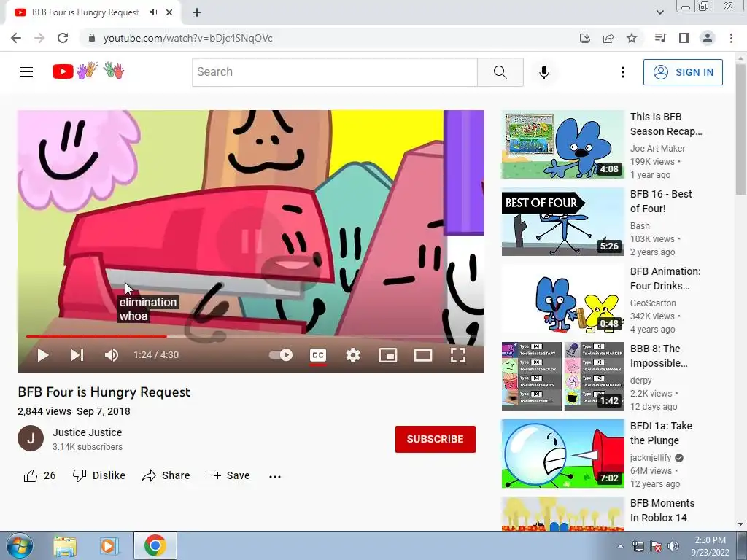The height and width of the screenshot is (560, 747).
Task: Open Windows Media Player from taskbar
Action: point(109,546)
